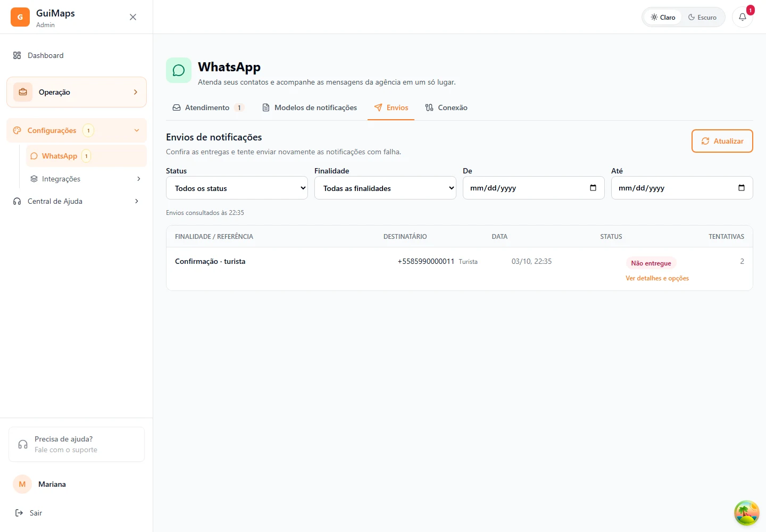Go to the Conexão tab
Viewport: 766px width, 532px height.
point(446,107)
